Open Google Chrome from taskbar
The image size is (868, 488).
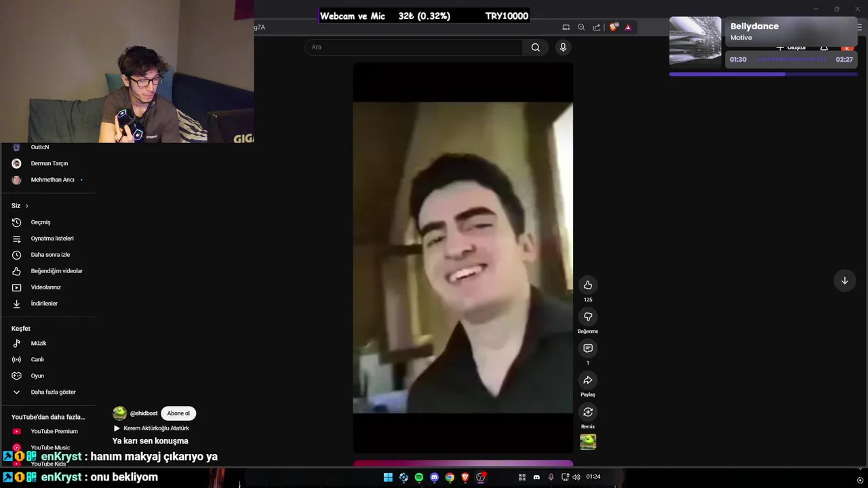tap(450, 477)
